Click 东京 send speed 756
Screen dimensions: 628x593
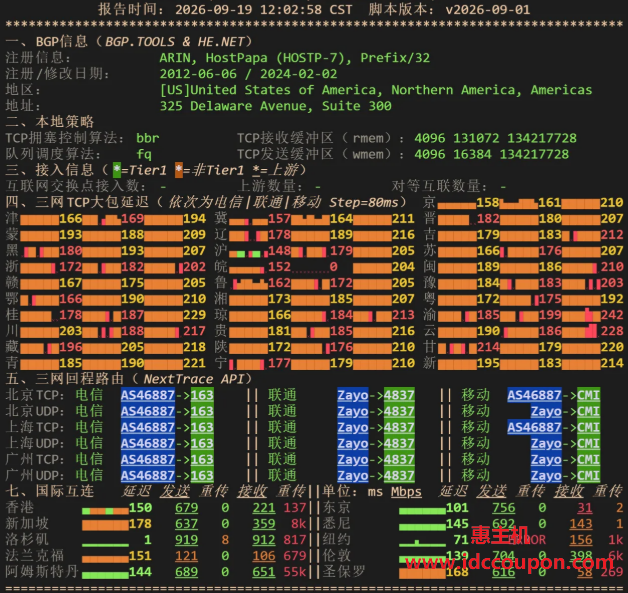click(503, 507)
